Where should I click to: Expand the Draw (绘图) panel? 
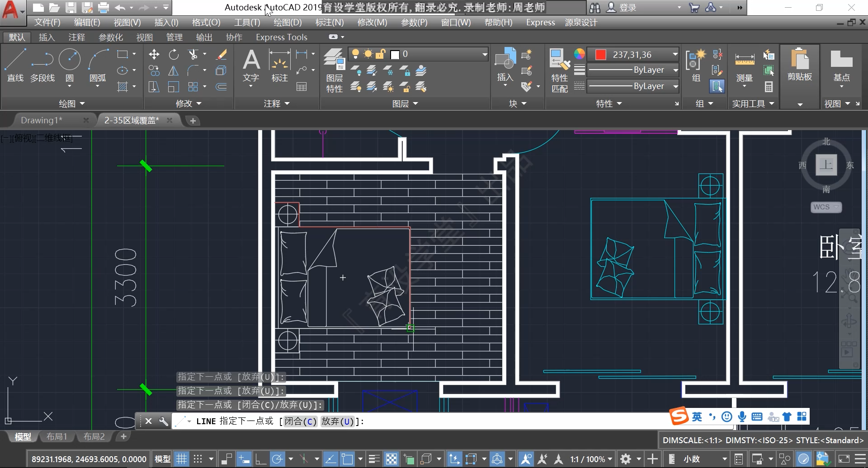[72, 103]
